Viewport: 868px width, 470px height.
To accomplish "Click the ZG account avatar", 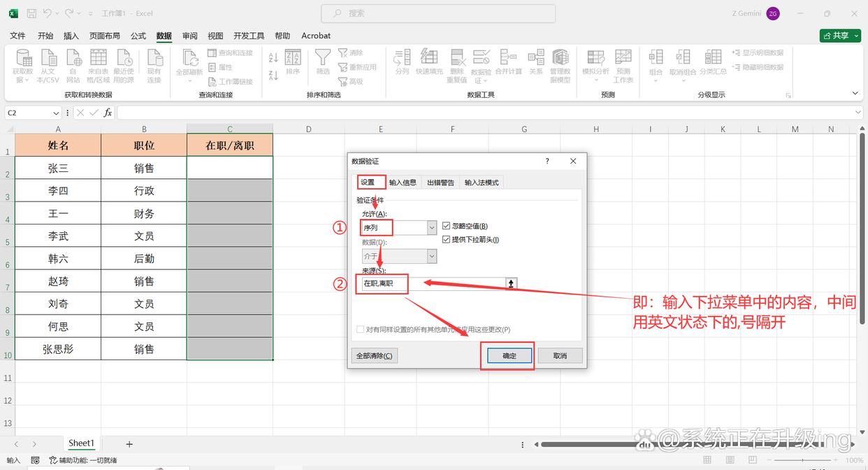I will pyautogui.click(x=773, y=13).
